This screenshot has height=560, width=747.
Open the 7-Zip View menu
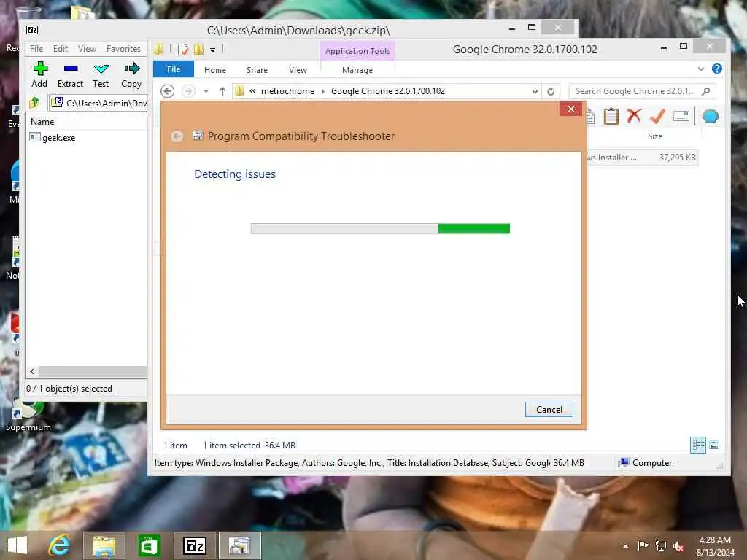[88, 49]
